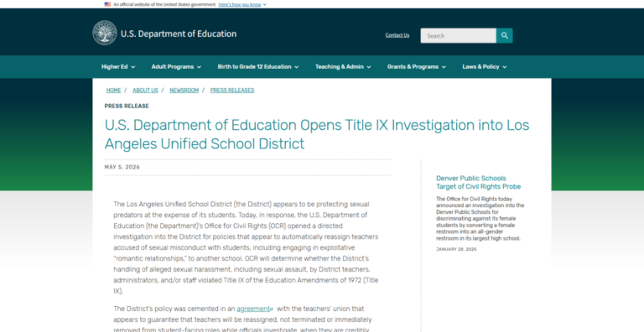The width and height of the screenshot is (644, 332).
Task: Go to HOME breadcrumb link
Action: pyautogui.click(x=113, y=91)
